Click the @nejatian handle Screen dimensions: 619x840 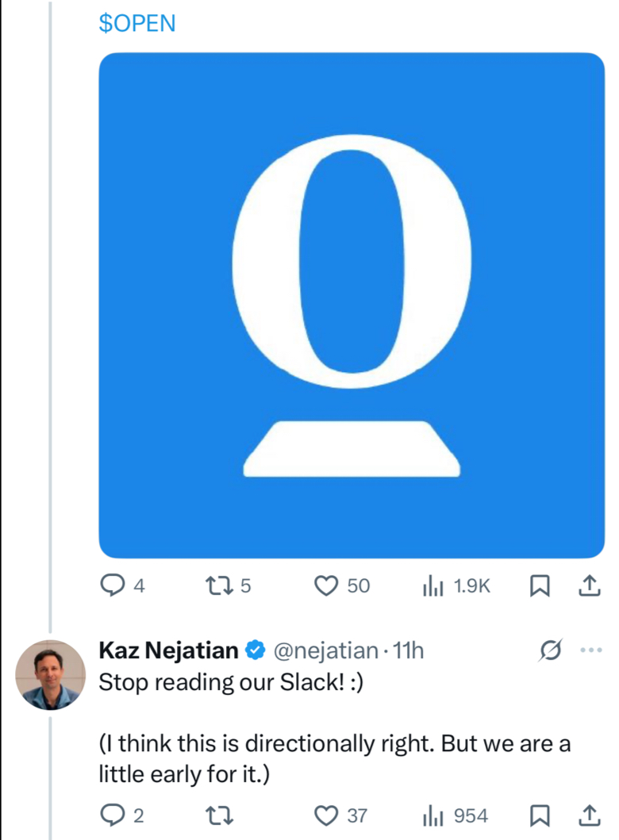(x=325, y=651)
